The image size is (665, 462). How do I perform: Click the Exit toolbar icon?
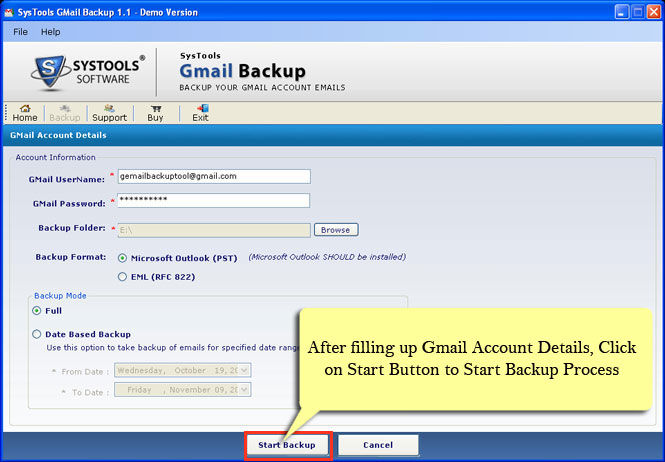[x=200, y=113]
